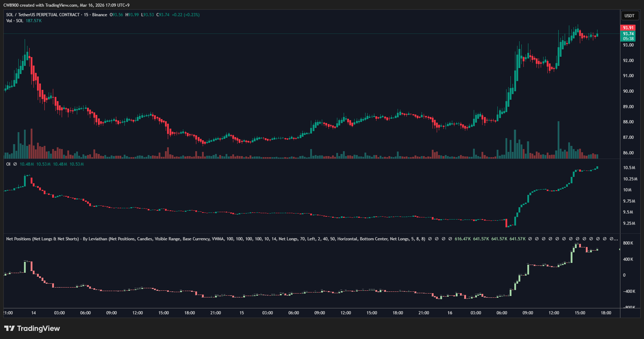Click the 05:38 bar countdown timer
Viewport: 644px width, 339px height.
[x=628, y=39]
